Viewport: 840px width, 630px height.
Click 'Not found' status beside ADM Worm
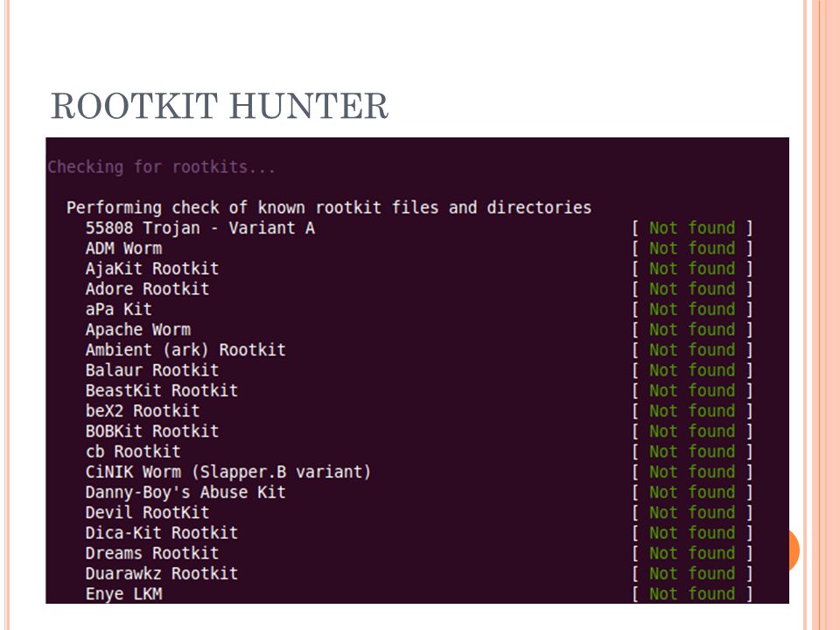tap(692, 248)
